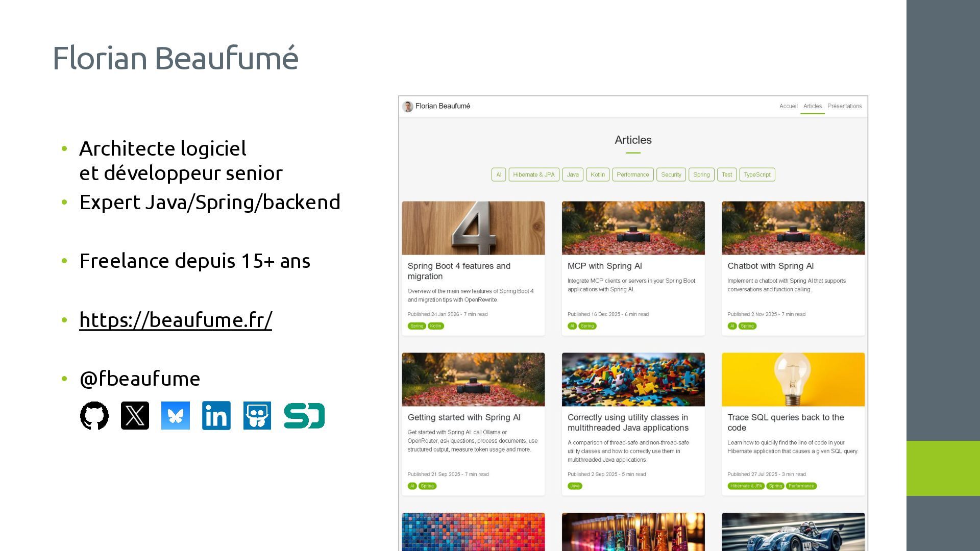Click the Florian Beaufumé avatar photo
The width and height of the screenshot is (980, 551).
tap(408, 106)
